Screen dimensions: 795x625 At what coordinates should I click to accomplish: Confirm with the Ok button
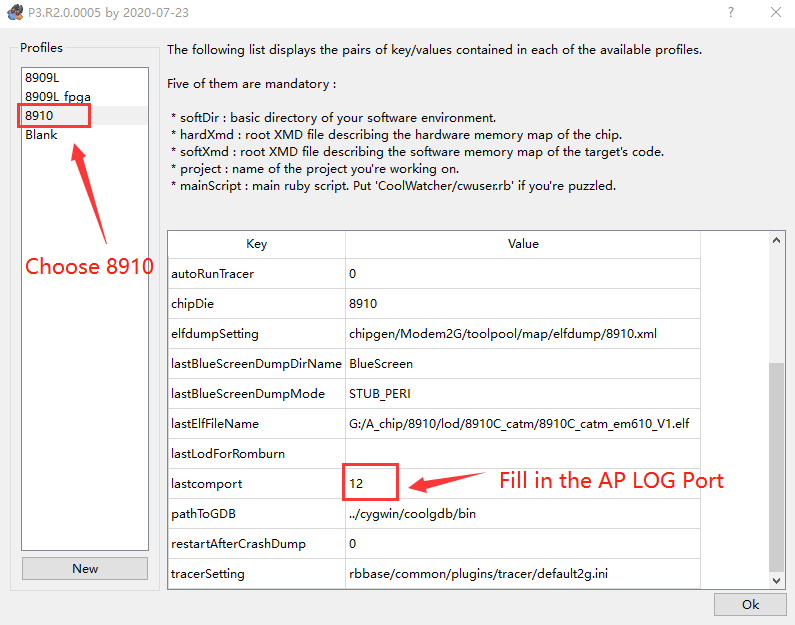750,605
